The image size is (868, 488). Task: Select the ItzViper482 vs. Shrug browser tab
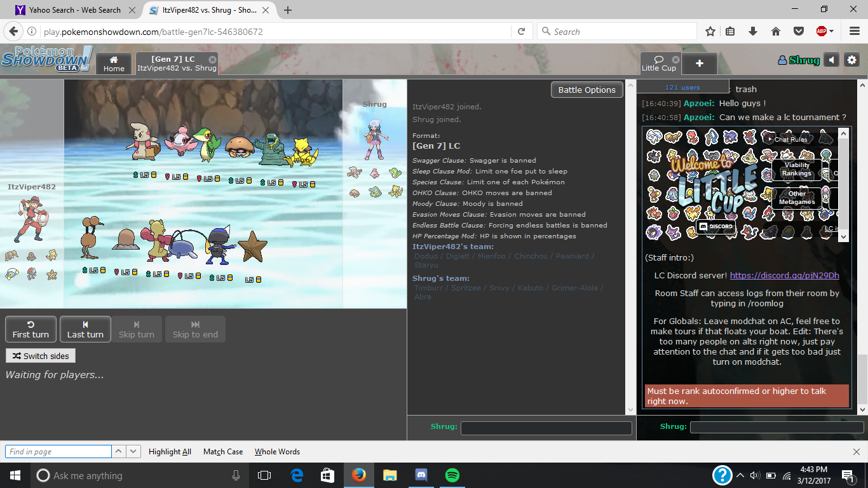click(210, 10)
